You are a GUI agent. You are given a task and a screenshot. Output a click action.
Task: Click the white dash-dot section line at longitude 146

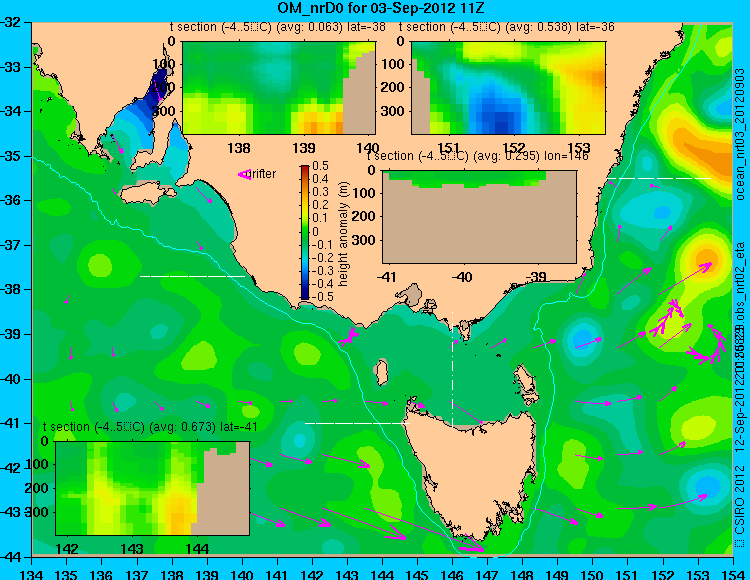452,369
